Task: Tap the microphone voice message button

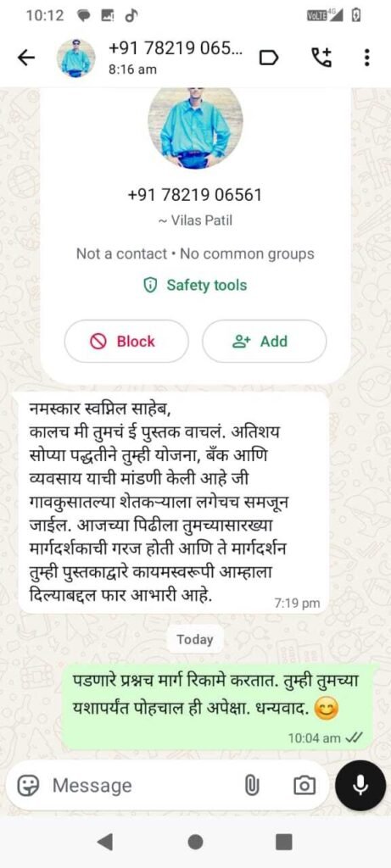Action: (x=360, y=785)
